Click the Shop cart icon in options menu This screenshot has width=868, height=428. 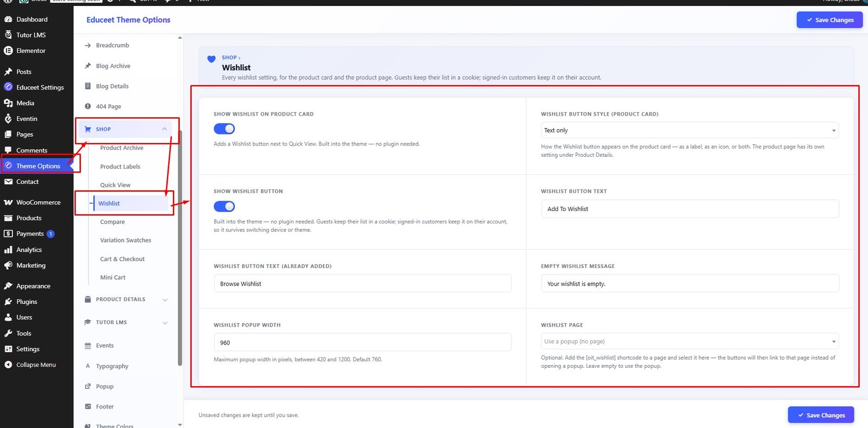point(88,129)
